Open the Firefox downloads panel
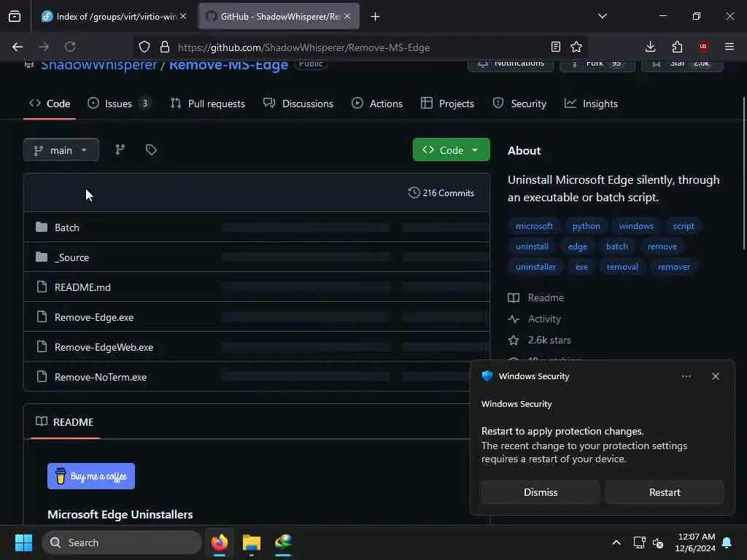Viewport: 747px width, 560px height. (x=650, y=47)
